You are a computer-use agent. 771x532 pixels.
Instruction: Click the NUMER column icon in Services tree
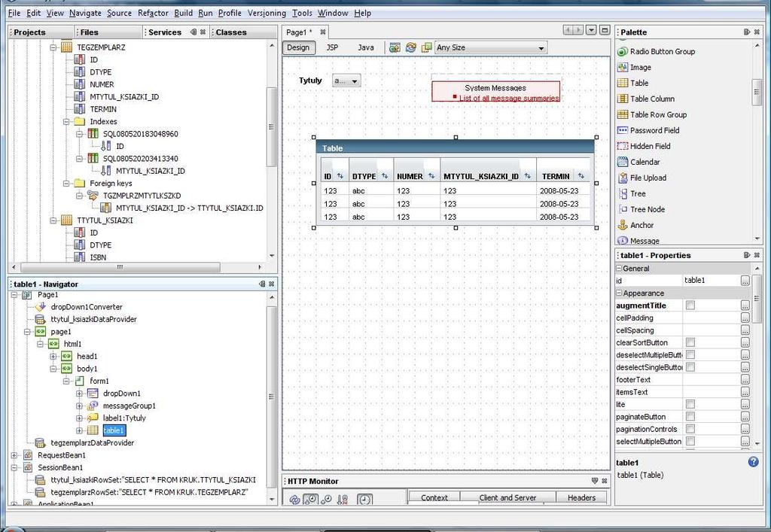[x=79, y=84]
